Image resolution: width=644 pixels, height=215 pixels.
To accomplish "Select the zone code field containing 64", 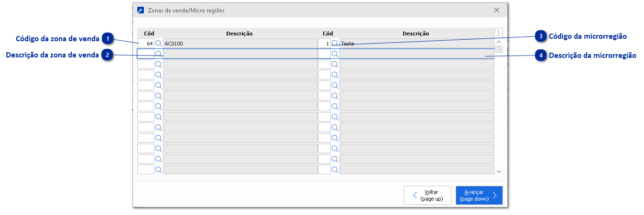I will 146,44.
